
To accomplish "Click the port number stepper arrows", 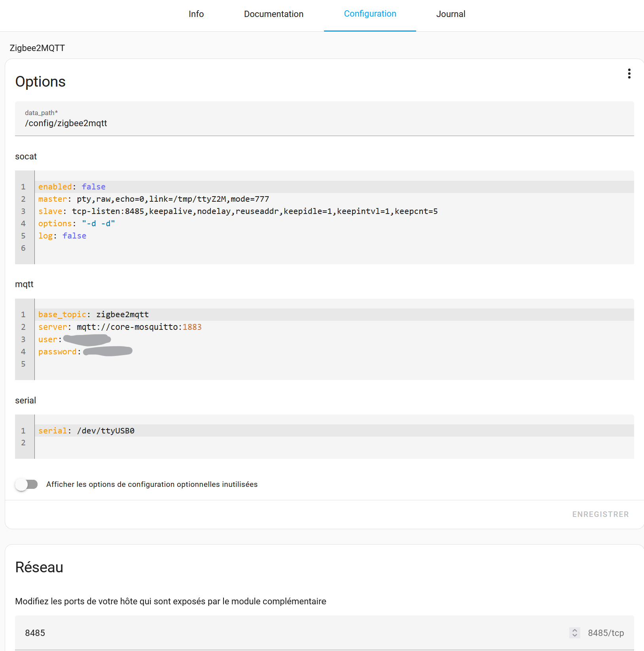I will pyautogui.click(x=575, y=633).
